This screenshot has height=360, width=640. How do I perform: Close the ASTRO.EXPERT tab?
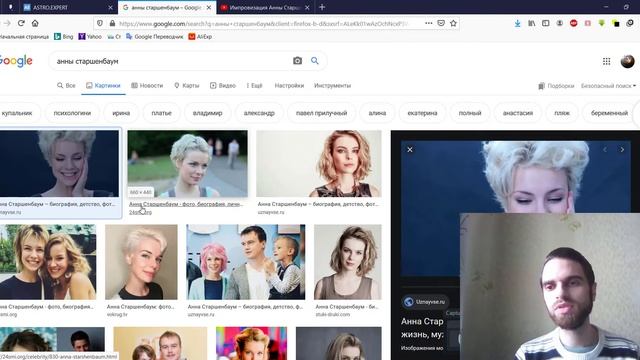point(110,7)
